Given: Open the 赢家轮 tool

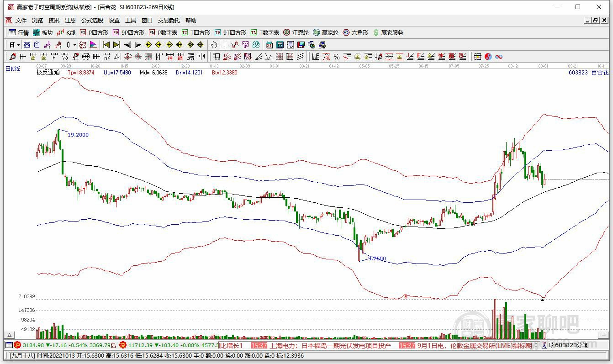Looking at the screenshot, I should [x=326, y=32].
